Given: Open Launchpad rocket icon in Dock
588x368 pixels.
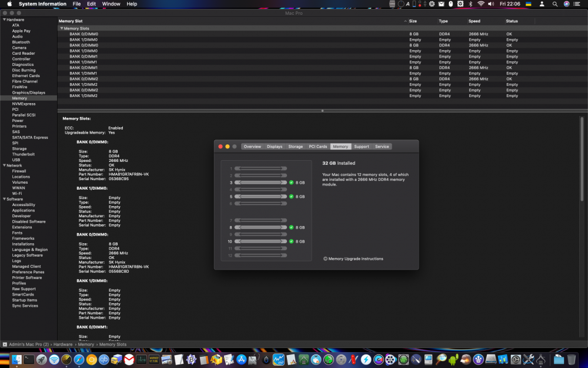Looking at the screenshot, I should tap(42, 360).
